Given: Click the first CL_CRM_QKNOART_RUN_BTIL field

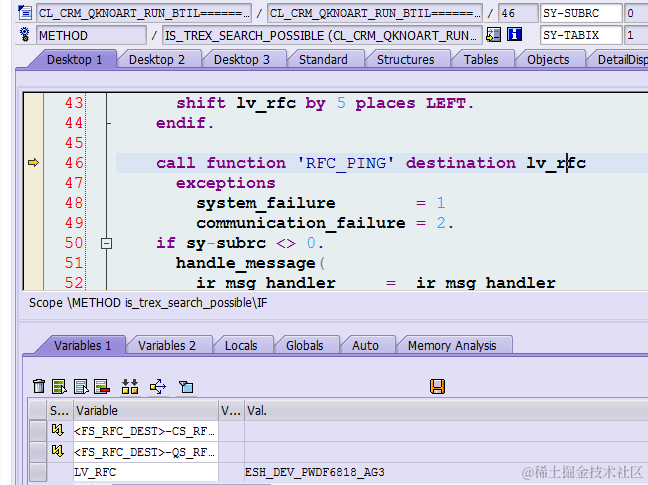Looking at the screenshot, I should (x=144, y=13).
